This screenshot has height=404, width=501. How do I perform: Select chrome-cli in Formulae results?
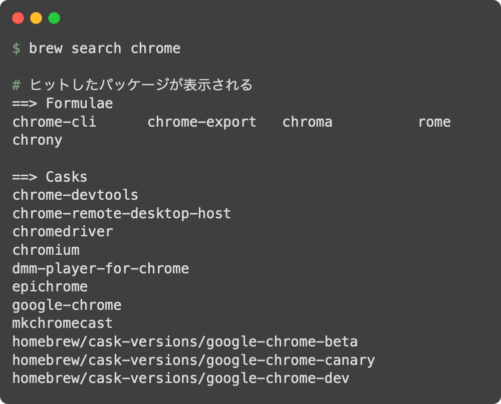click(54, 122)
